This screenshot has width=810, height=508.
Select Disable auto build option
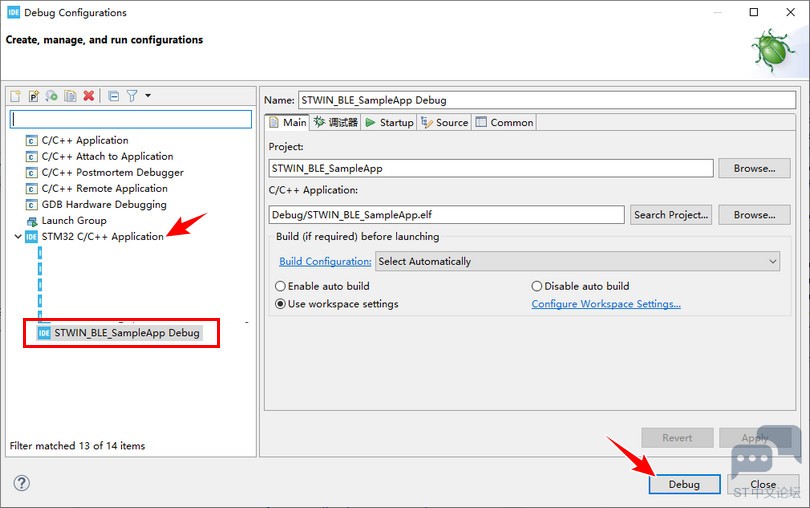click(x=537, y=286)
